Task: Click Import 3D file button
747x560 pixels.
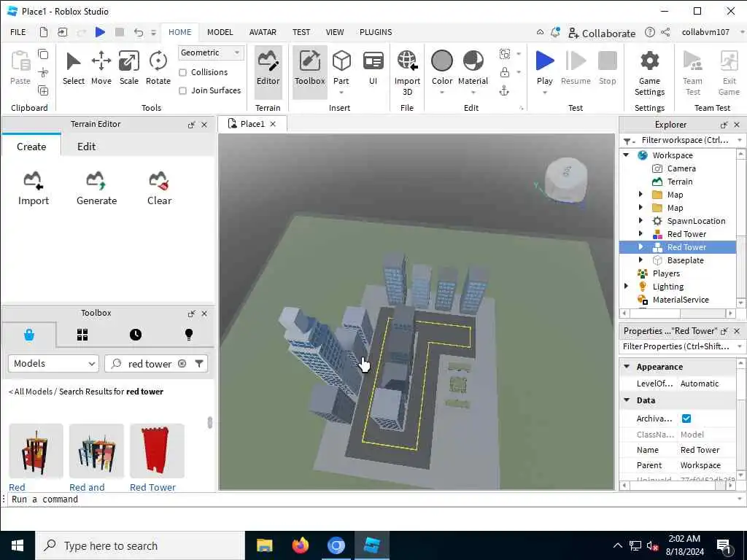Action: click(x=407, y=73)
